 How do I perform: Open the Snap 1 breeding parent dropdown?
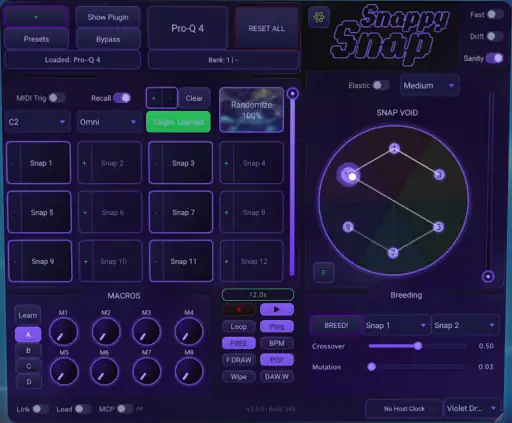[396, 325]
